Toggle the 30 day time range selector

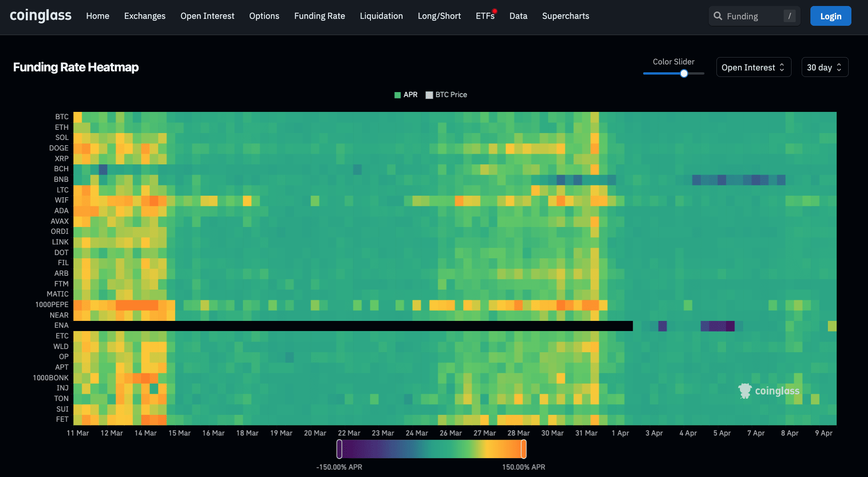click(824, 67)
